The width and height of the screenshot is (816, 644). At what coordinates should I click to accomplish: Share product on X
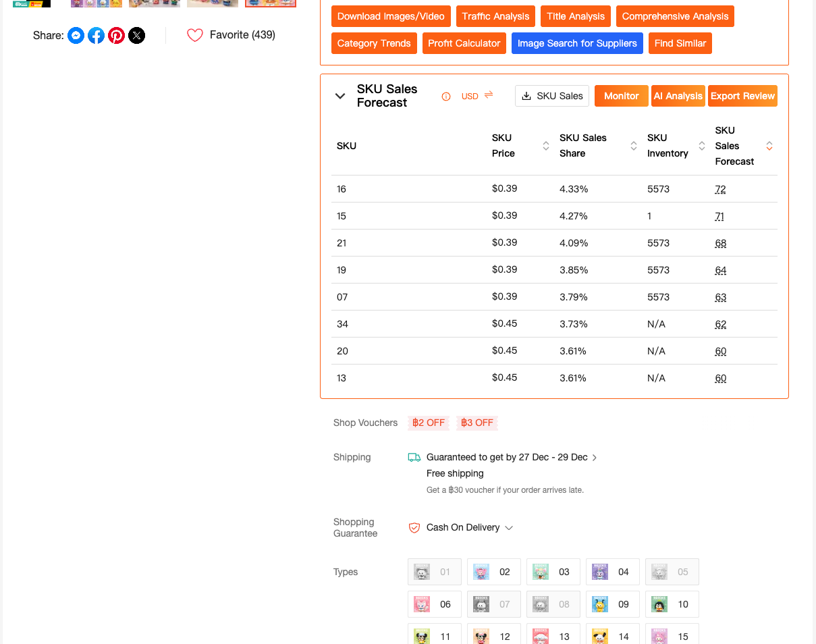tap(137, 36)
